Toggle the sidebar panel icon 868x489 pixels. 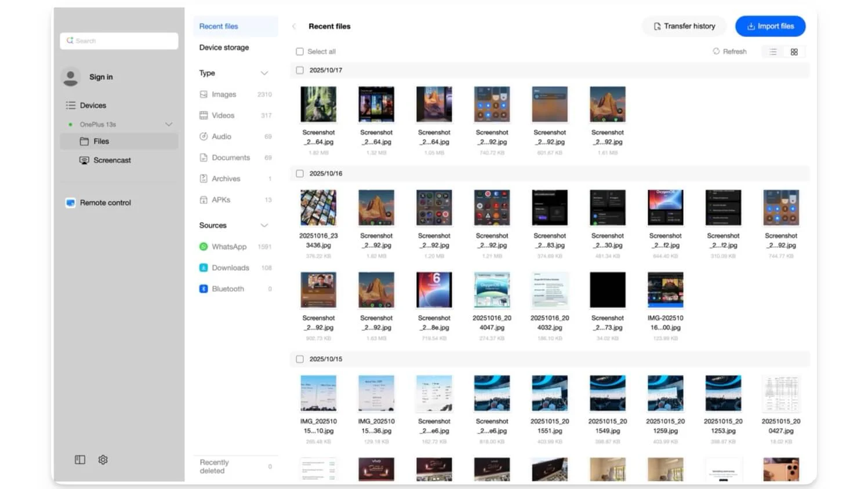(x=80, y=459)
